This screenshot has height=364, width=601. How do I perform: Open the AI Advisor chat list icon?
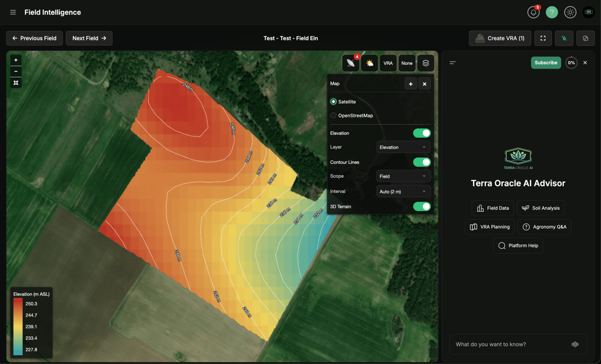click(x=453, y=63)
